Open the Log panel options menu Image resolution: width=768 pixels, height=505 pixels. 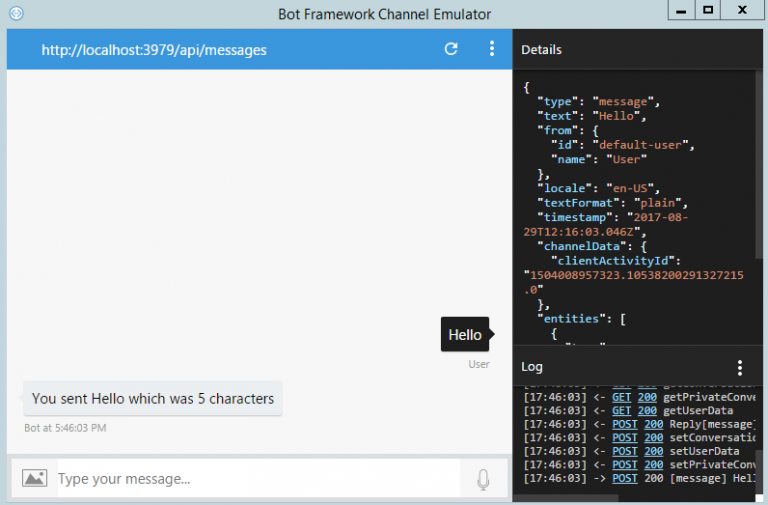740,367
